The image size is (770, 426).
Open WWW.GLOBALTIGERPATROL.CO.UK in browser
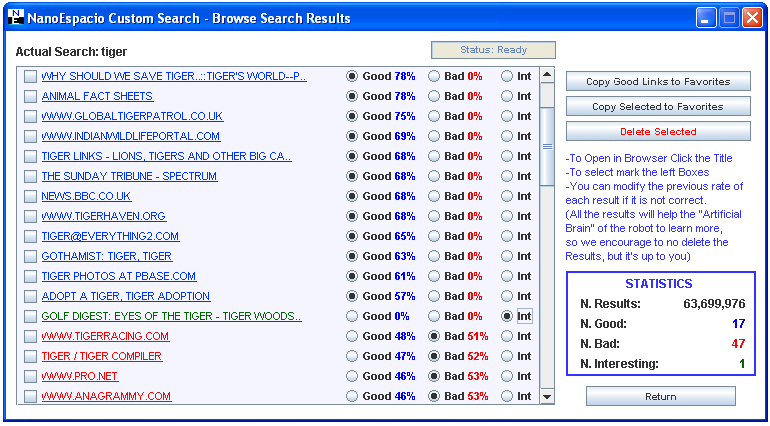(x=132, y=116)
